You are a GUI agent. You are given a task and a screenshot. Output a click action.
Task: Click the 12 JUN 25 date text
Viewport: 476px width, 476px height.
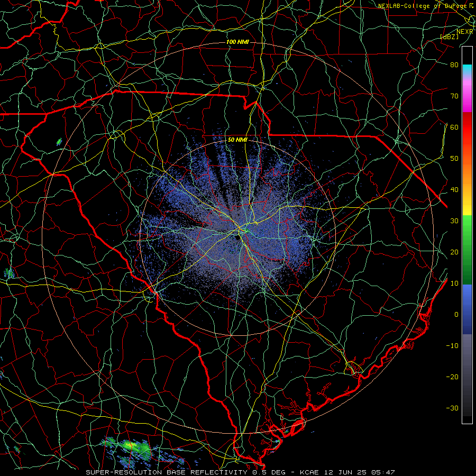345,472
